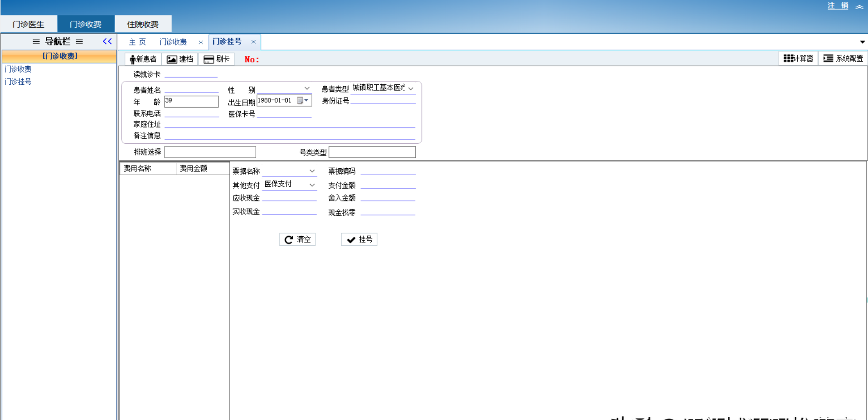868x420 pixels.
Task: Switch to the 门诊医生 top tab
Action: (29, 24)
